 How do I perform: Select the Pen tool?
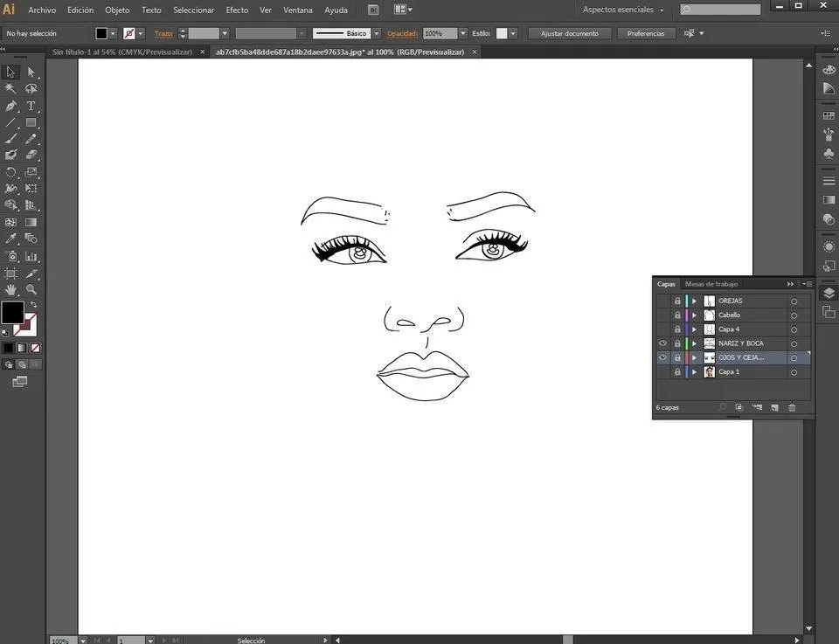click(11, 106)
